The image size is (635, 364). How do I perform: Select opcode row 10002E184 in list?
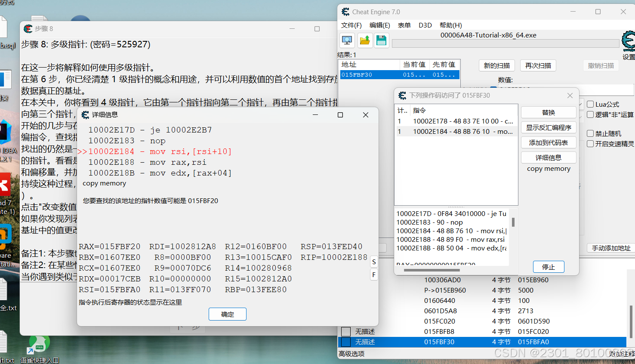(456, 132)
